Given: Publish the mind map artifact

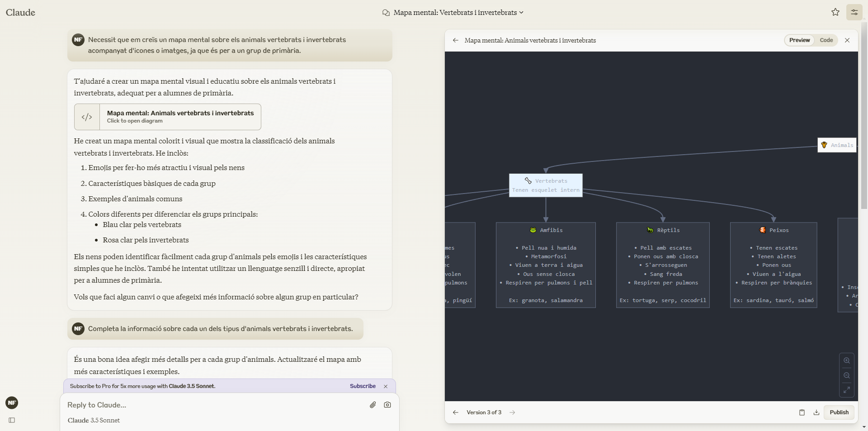Looking at the screenshot, I should pyautogui.click(x=839, y=412).
